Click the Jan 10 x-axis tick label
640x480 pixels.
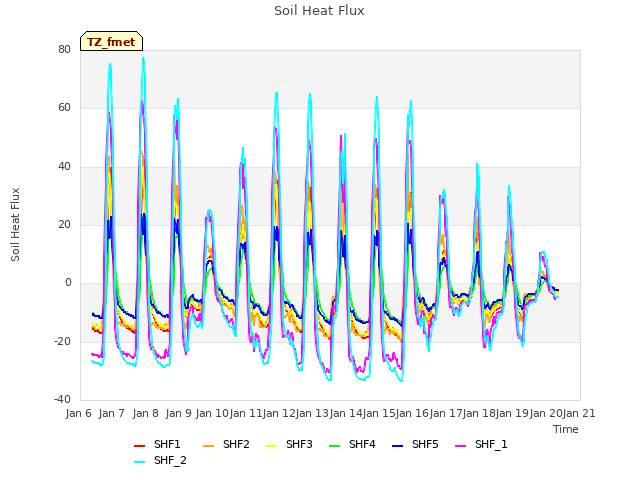(212, 413)
